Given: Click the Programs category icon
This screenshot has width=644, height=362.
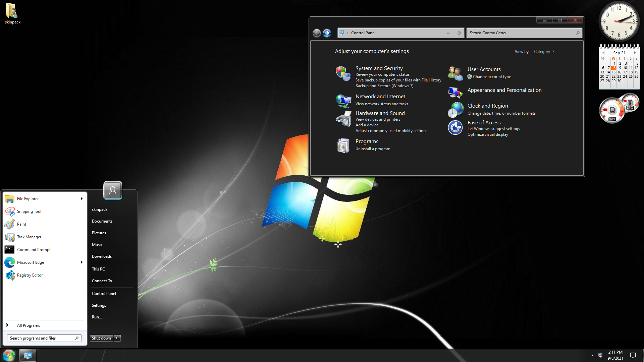Looking at the screenshot, I should click(x=343, y=145).
